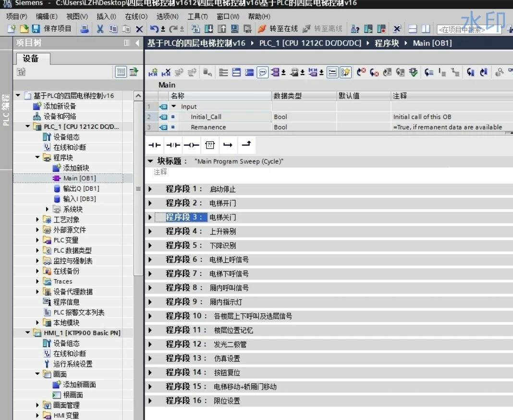The width and height of the screenshot is (513, 420).
Task: Split editor space horizontally
Action: pyautogui.click(x=413, y=29)
